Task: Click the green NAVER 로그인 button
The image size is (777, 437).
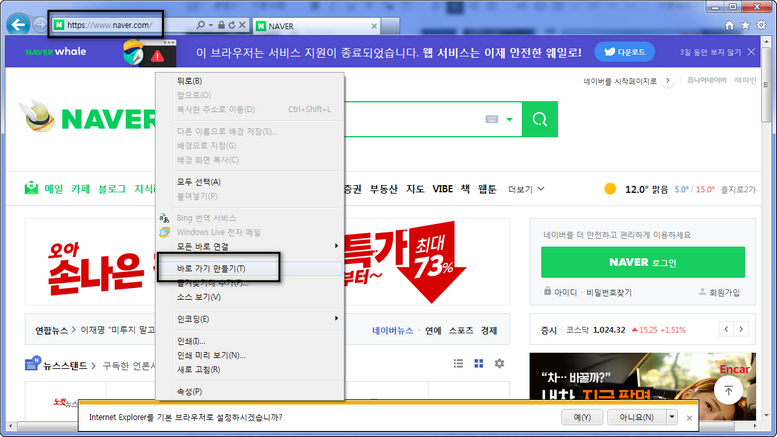Action: (x=643, y=262)
